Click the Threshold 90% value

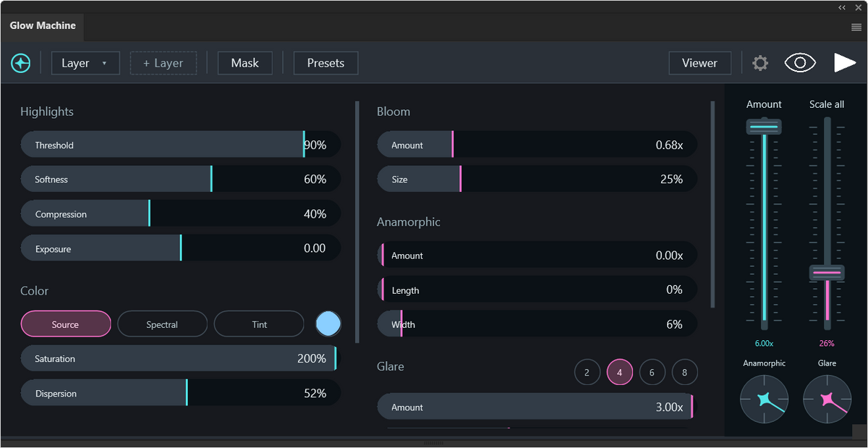click(x=315, y=145)
